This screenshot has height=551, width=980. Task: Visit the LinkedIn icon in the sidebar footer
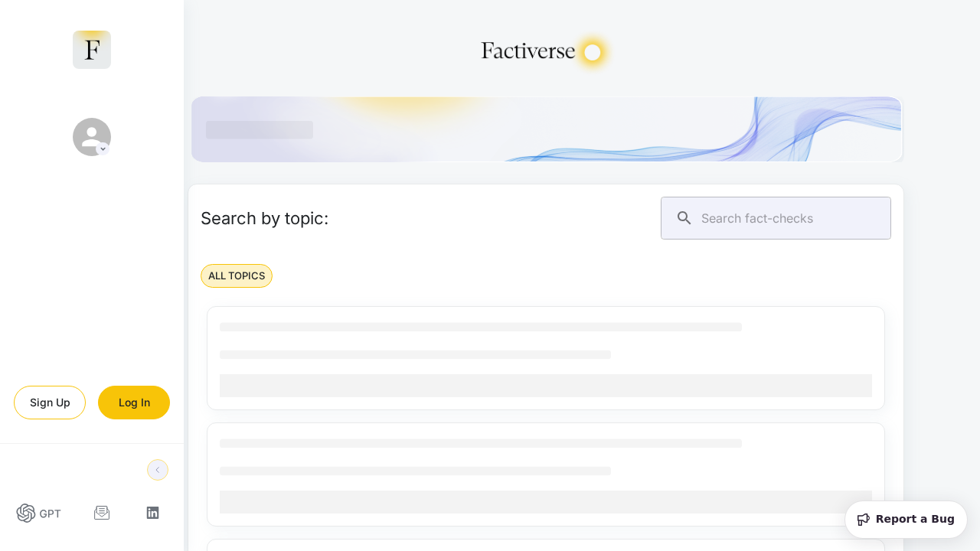point(152,513)
